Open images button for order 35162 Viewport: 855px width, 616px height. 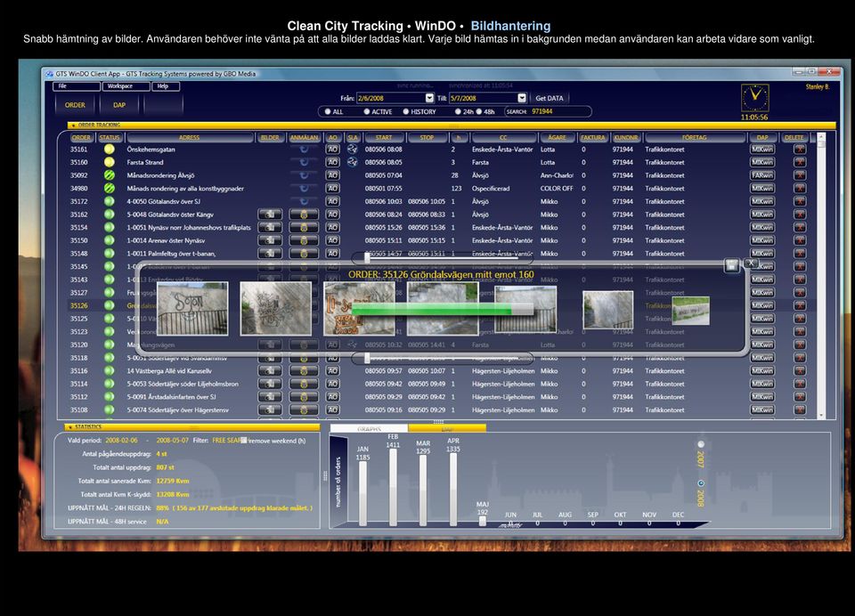[x=270, y=215]
